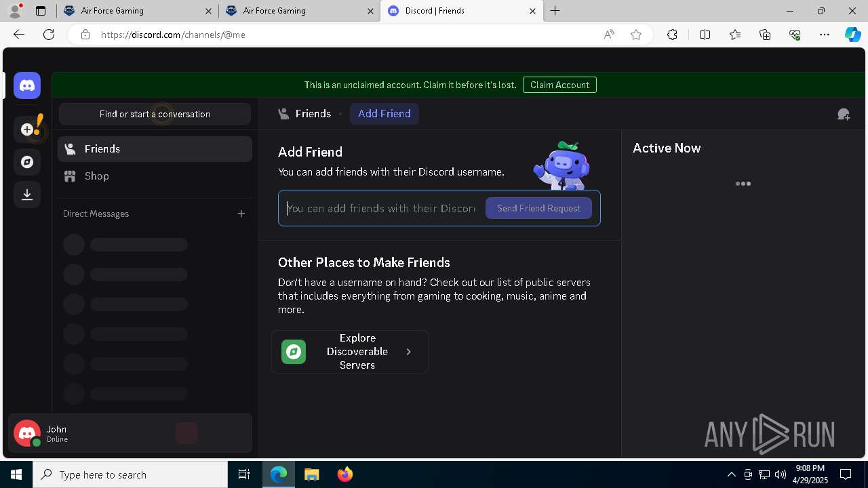Switch to second Air Force Gaming tab

[299, 11]
